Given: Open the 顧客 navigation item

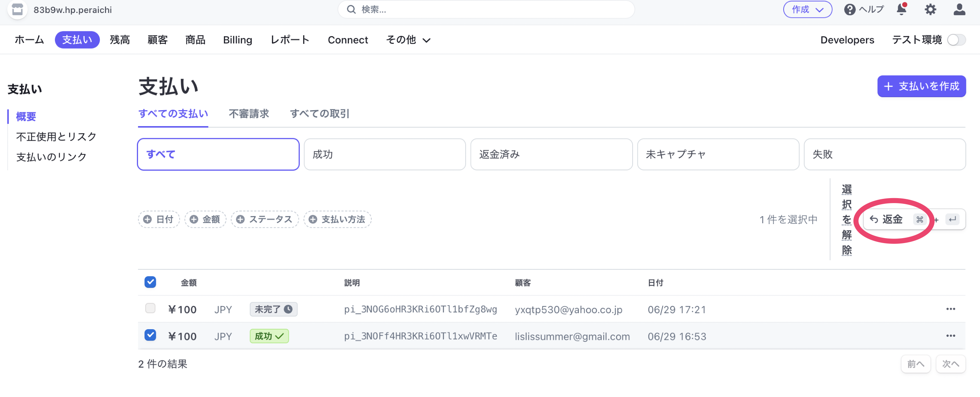Looking at the screenshot, I should point(157,40).
